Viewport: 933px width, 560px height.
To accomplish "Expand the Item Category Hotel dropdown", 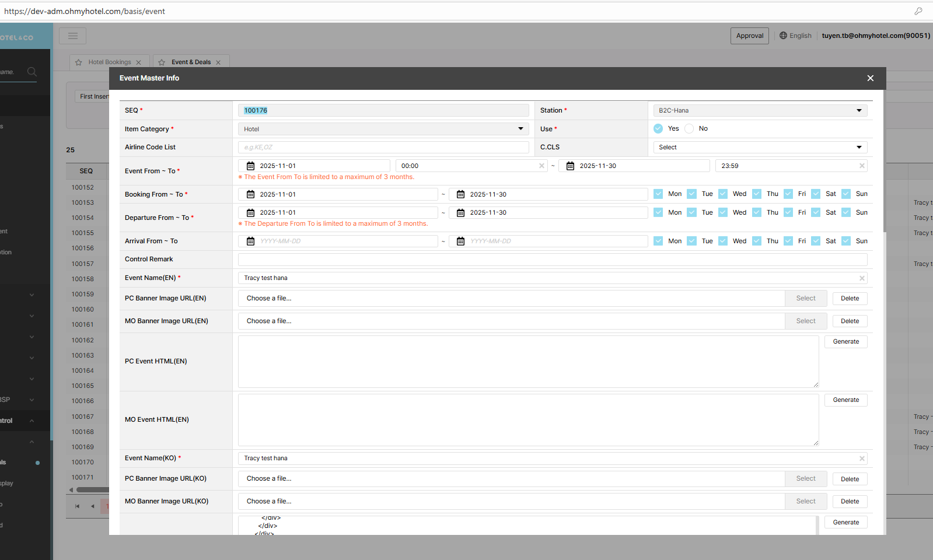I will 383,129.
